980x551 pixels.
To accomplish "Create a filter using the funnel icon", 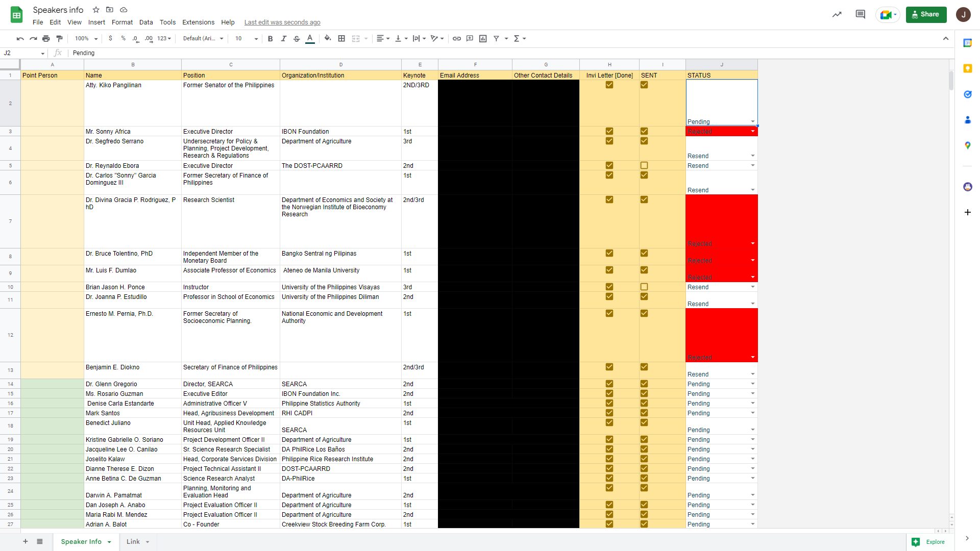I will point(496,38).
